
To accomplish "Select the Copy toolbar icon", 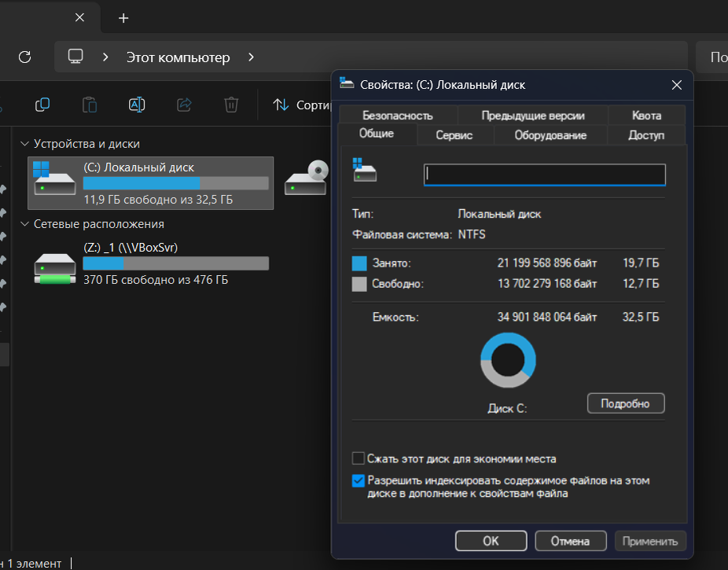I will [x=42, y=105].
